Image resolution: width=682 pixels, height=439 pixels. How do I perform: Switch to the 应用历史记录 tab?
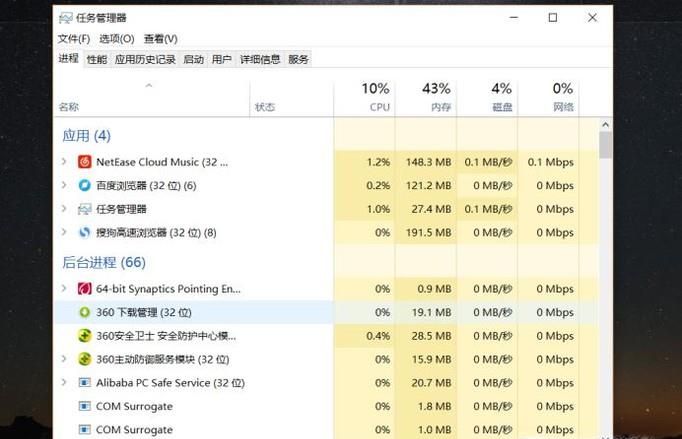click(x=145, y=59)
